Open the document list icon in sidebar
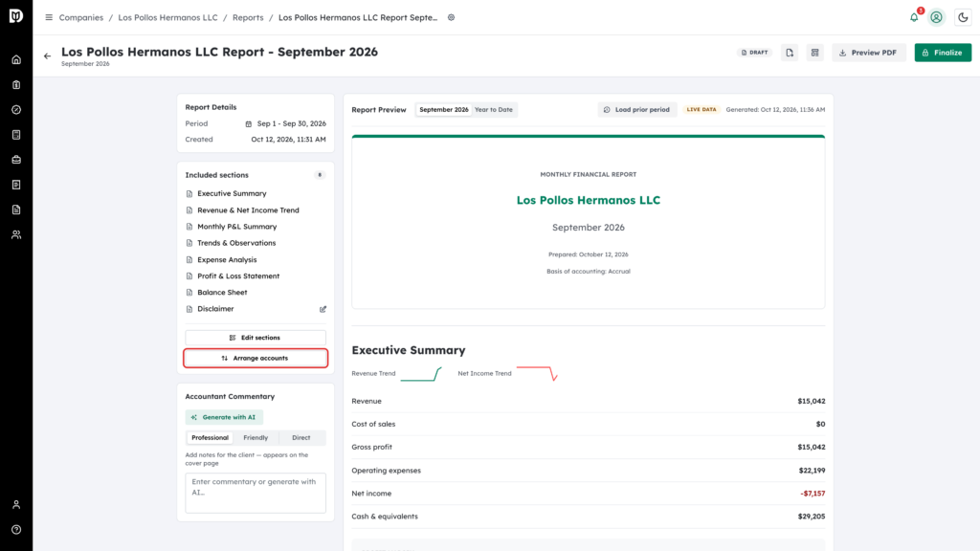 click(16, 185)
